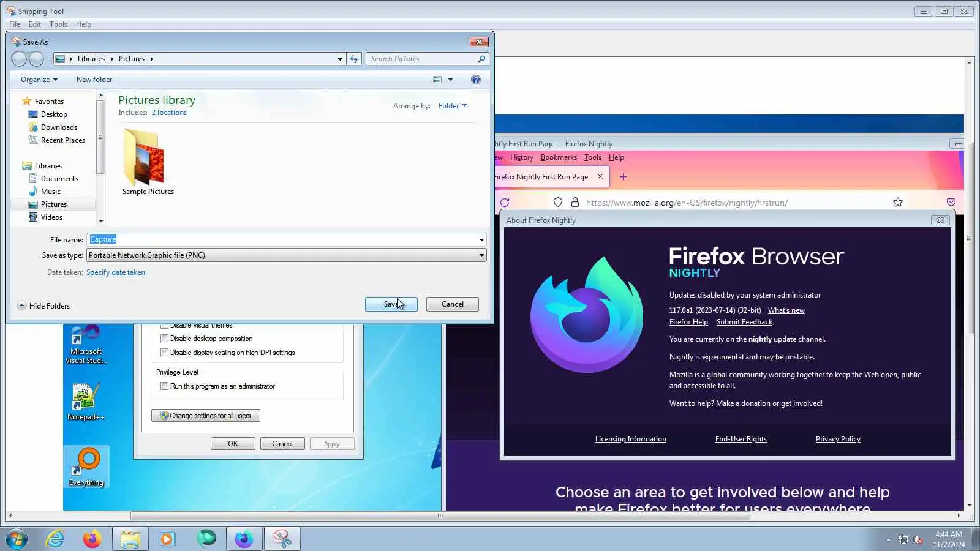980x551 pixels.
Task: Click the Snipping Tool taskbar icon
Action: 282,539
